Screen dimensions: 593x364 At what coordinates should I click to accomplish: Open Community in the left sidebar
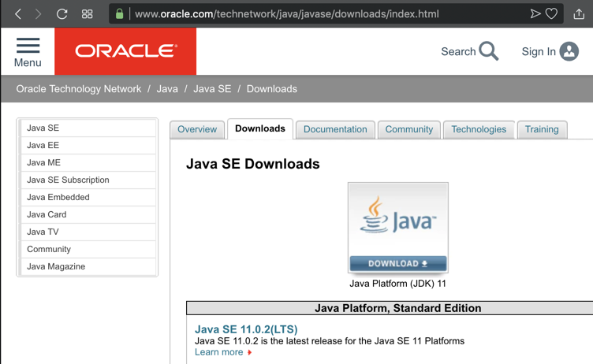pyautogui.click(x=88, y=249)
